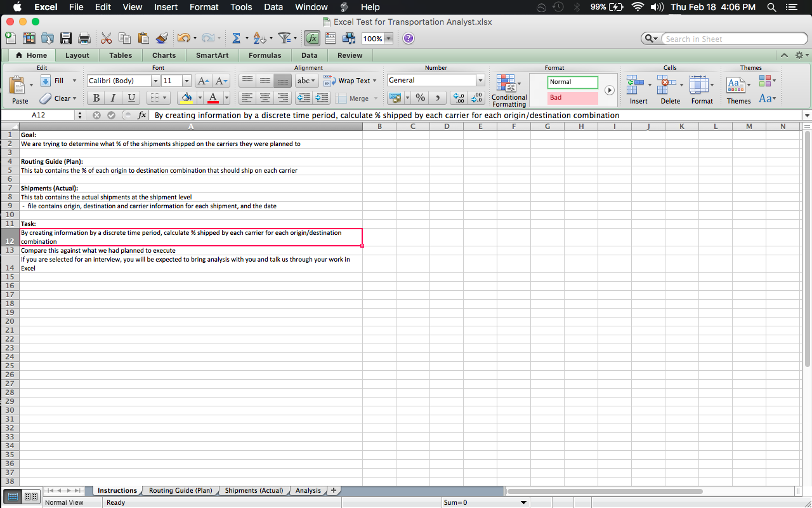Decrease decimal places button

(x=476, y=98)
